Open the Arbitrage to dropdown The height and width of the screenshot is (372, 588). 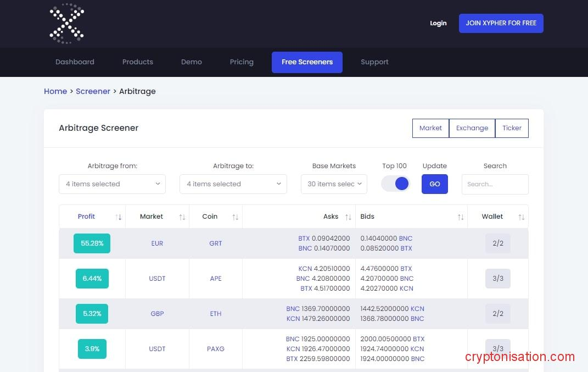(233, 184)
